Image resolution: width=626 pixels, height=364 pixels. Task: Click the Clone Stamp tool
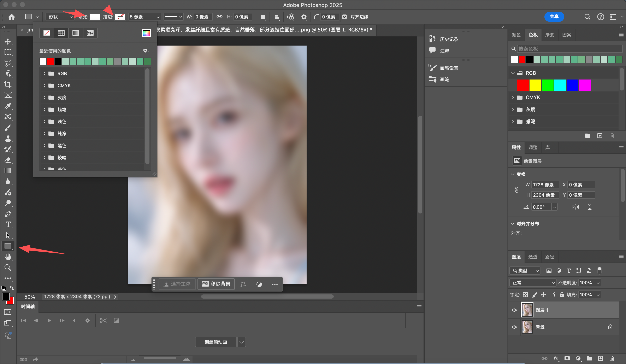tap(8, 138)
